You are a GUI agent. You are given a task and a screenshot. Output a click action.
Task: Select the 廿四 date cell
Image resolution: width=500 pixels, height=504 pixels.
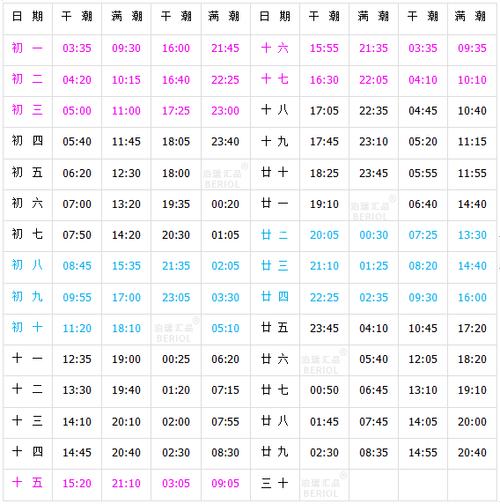[275, 297]
